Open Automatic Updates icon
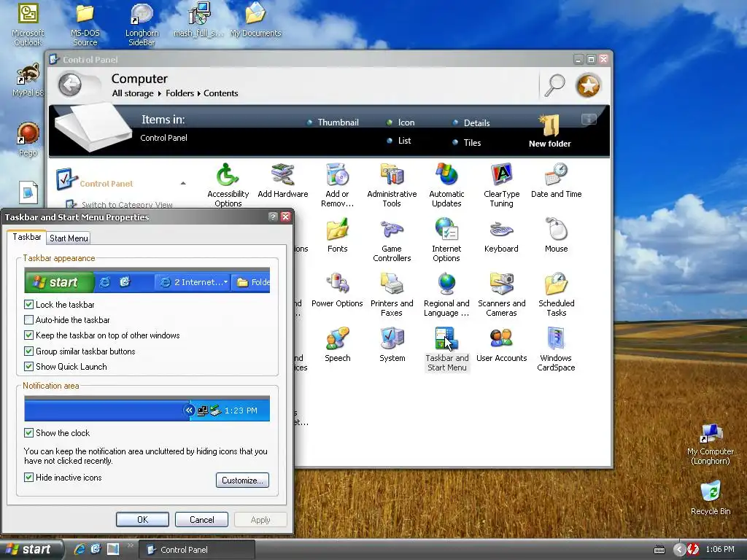 (446, 185)
